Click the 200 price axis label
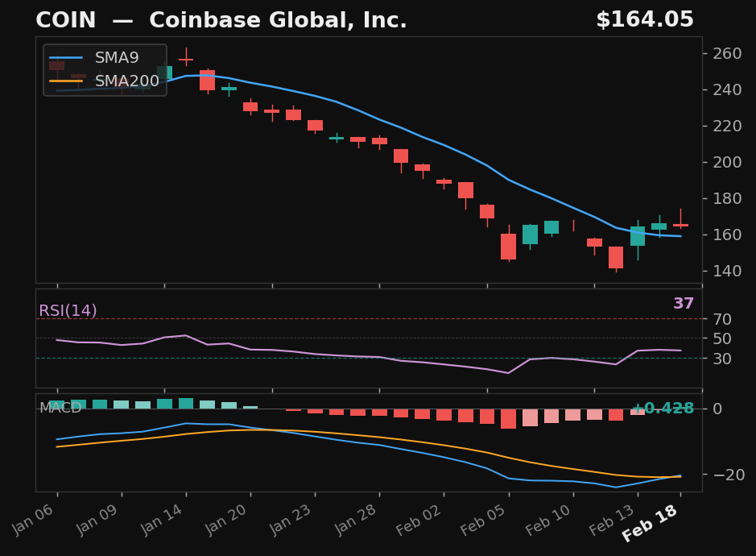This screenshot has height=556, width=756. click(727, 162)
